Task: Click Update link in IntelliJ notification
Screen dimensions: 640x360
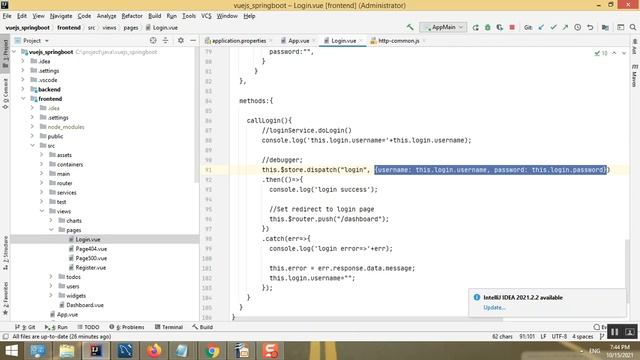Action: (x=494, y=308)
